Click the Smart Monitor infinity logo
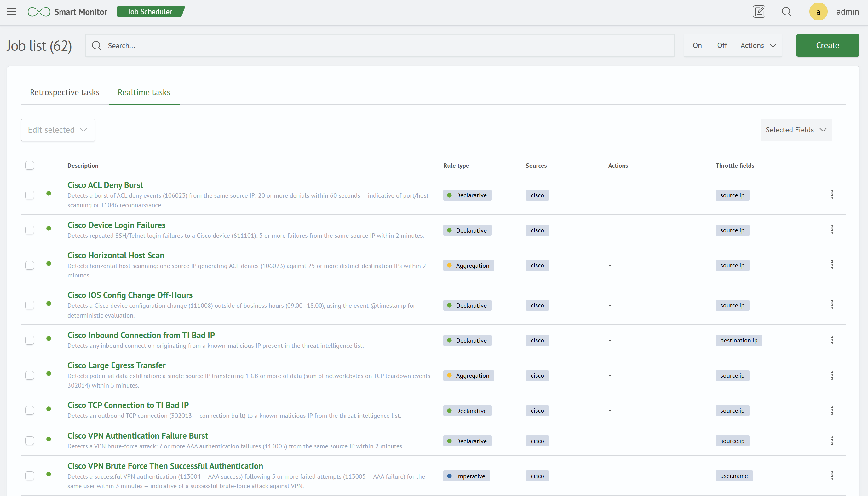The width and height of the screenshot is (868, 496). tap(39, 12)
